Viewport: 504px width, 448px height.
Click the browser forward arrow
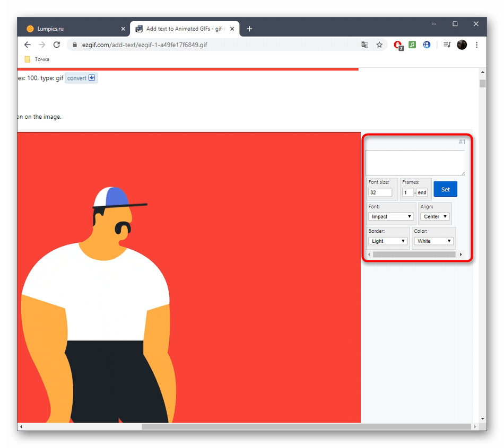pos(42,45)
